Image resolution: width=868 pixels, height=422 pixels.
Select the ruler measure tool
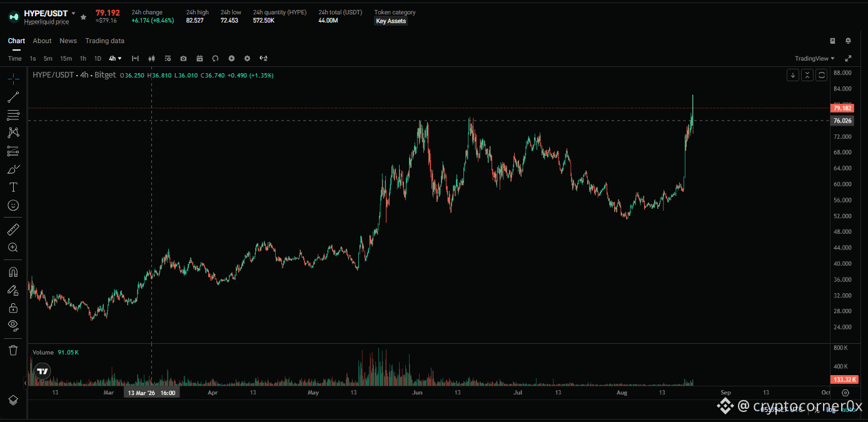tap(13, 229)
